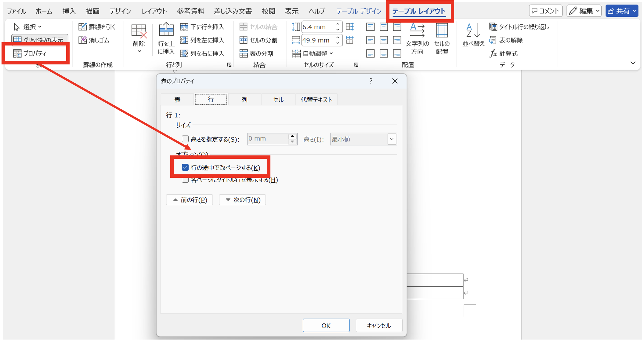Expand the AutoFit (自動調整) dropdown

[x=331, y=53]
